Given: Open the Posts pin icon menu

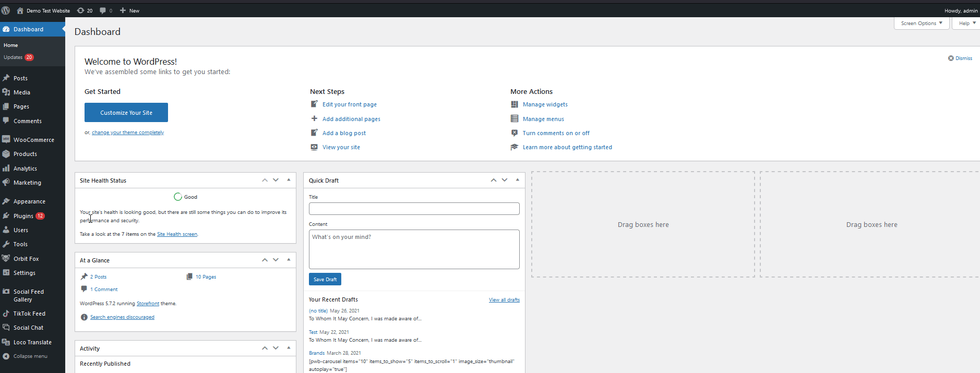Looking at the screenshot, I should tap(6, 78).
